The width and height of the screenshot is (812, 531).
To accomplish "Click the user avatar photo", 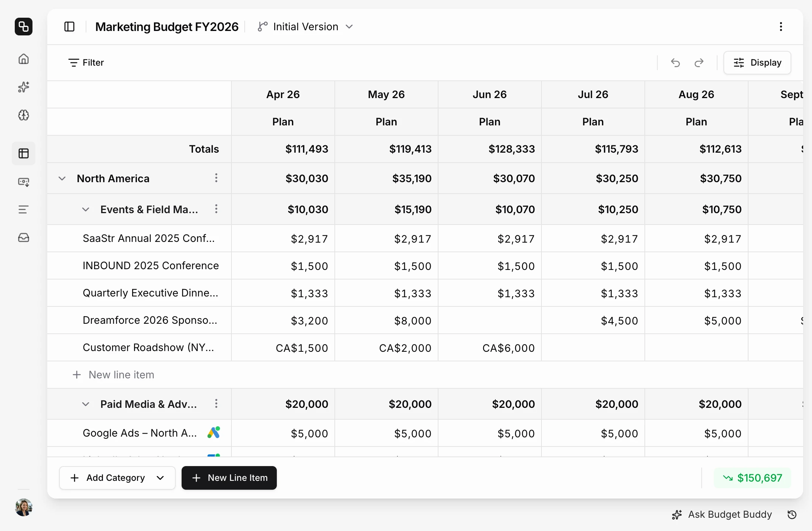I will click(24, 507).
